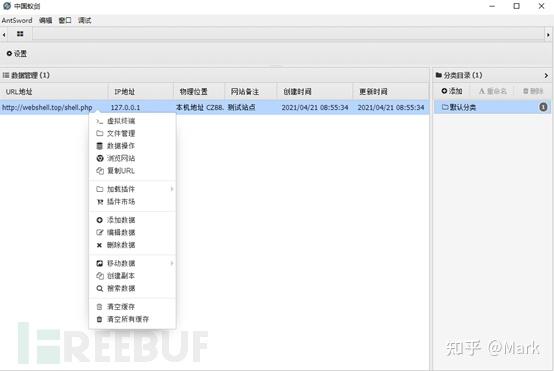Collapse the 分类目录 panel with its chevron
Image resolution: width=554 pixels, height=371 pixels.
click(x=546, y=75)
